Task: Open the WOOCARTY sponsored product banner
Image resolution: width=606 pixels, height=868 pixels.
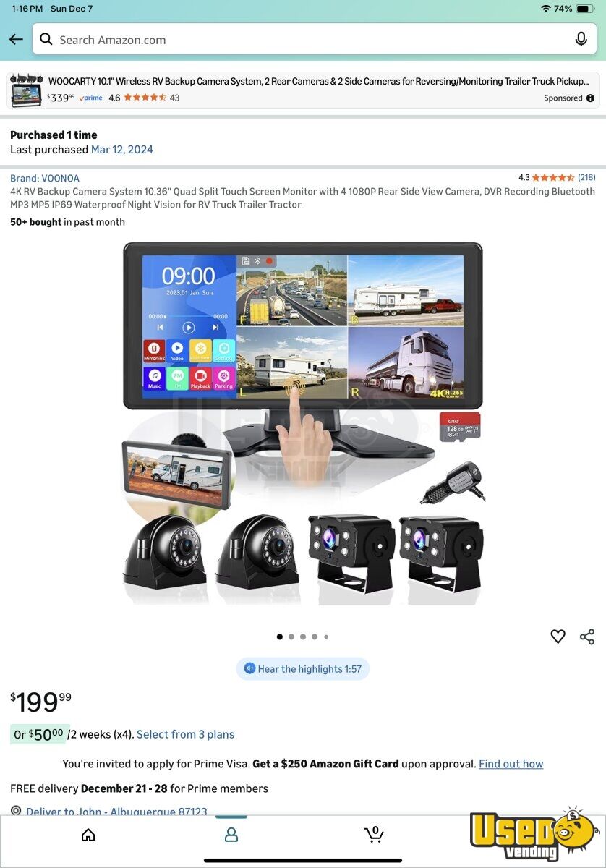Action: click(303, 90)
